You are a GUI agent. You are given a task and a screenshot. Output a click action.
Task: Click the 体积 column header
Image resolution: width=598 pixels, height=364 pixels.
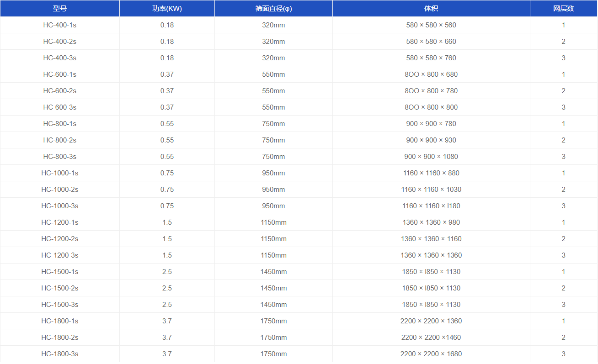[x=432, y=9]
